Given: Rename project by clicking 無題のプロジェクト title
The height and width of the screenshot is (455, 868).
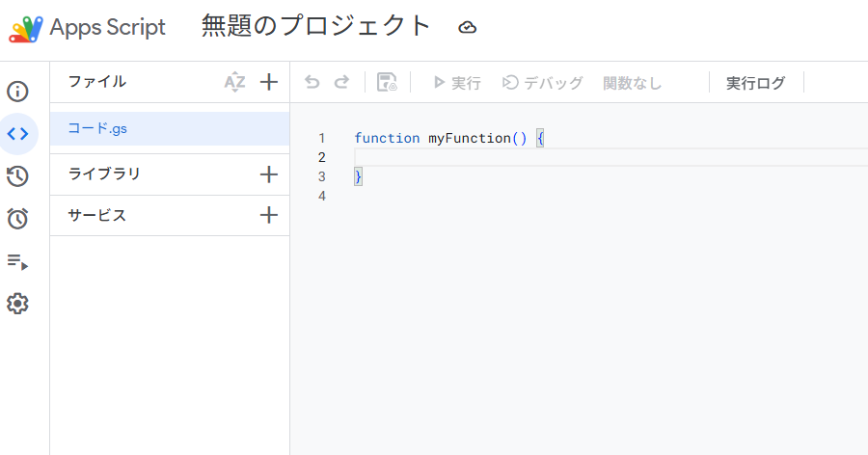Looking at the screenshot, I should click(315, 27).
